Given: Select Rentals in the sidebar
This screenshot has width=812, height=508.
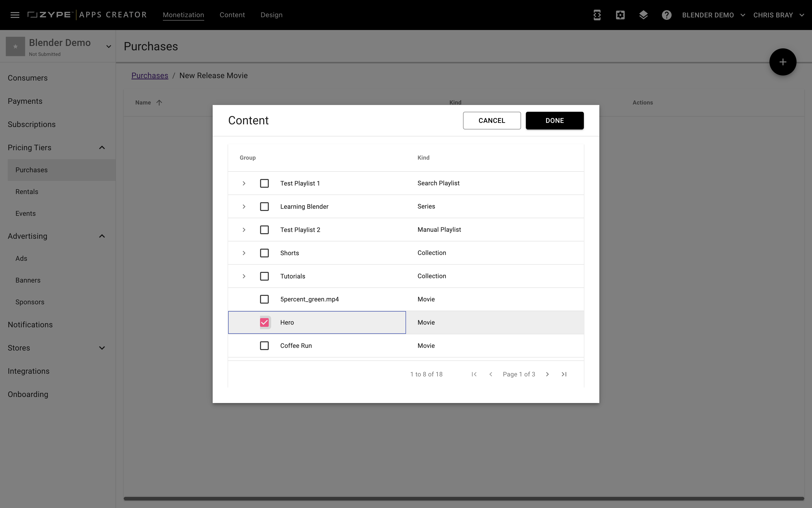Looking at the screenshot, I should pos(27,192).
